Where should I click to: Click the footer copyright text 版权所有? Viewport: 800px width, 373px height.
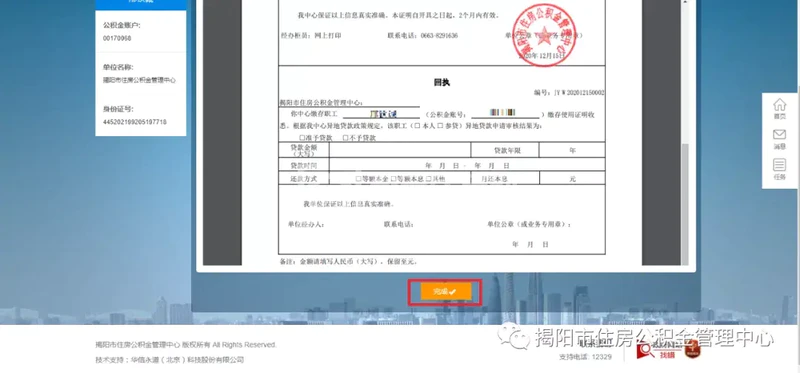pos(186,345)
